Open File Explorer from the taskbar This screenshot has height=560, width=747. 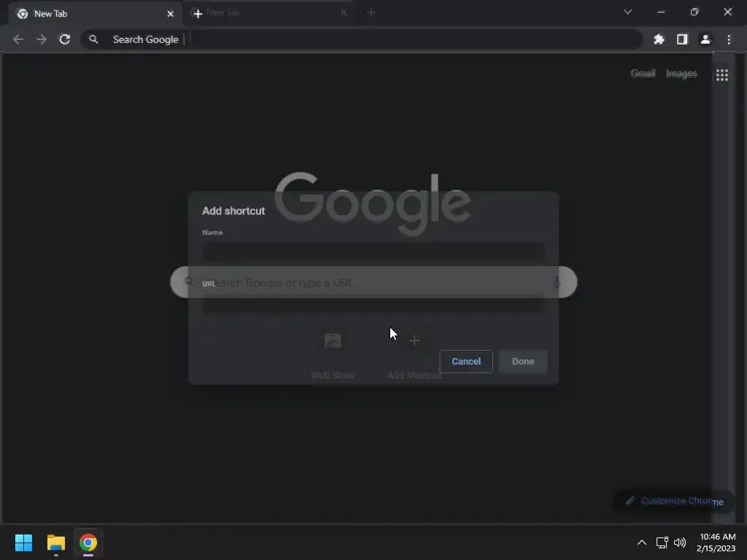pyautogui.click(x=55, y=542)
